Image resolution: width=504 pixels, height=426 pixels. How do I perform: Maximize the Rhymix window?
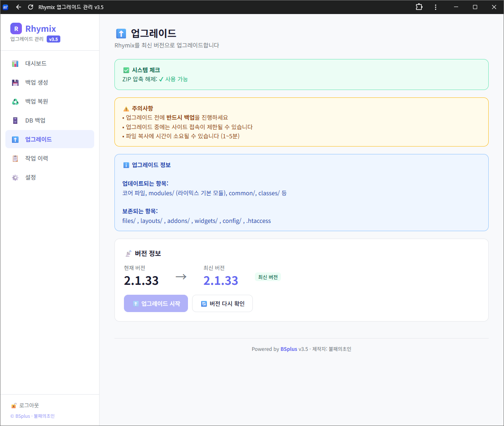click(475, 7)
